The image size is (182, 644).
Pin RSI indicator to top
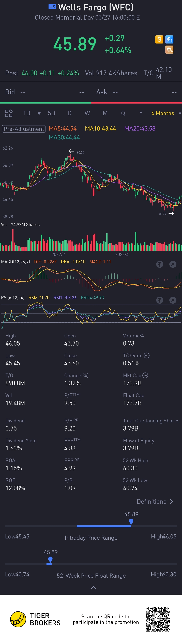[x=160, y=300]
